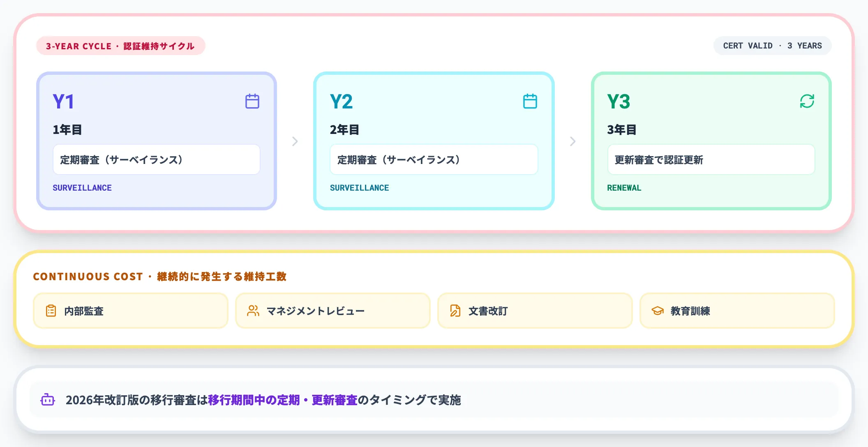The height and width of the screenshot is (447, 868).
Task: Open the 教育訓練 cost item
Action: tap(737, 311)
